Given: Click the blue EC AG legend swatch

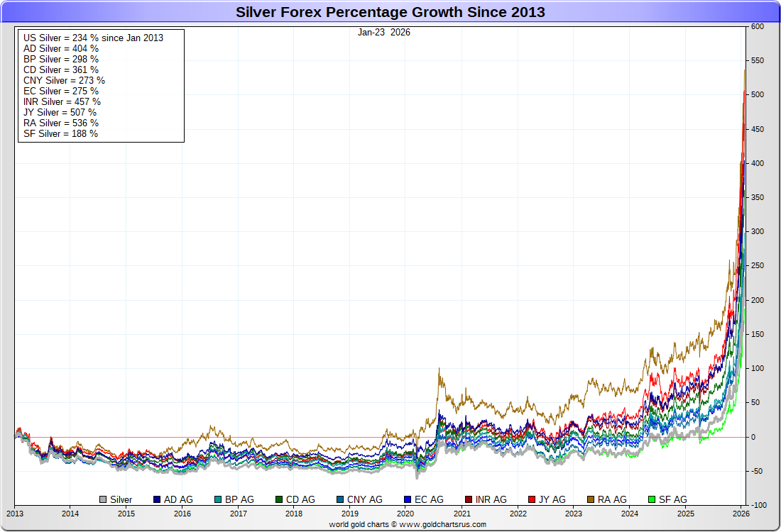Looking at the screenshot, I should click(x=408, y=500).
